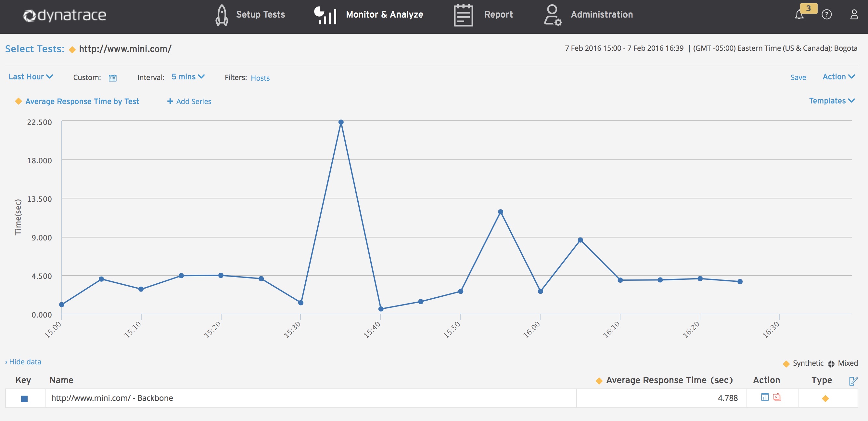Screen dimensions: 868x421
Task: Click the help question mark icon
Action: coord(826,15)
